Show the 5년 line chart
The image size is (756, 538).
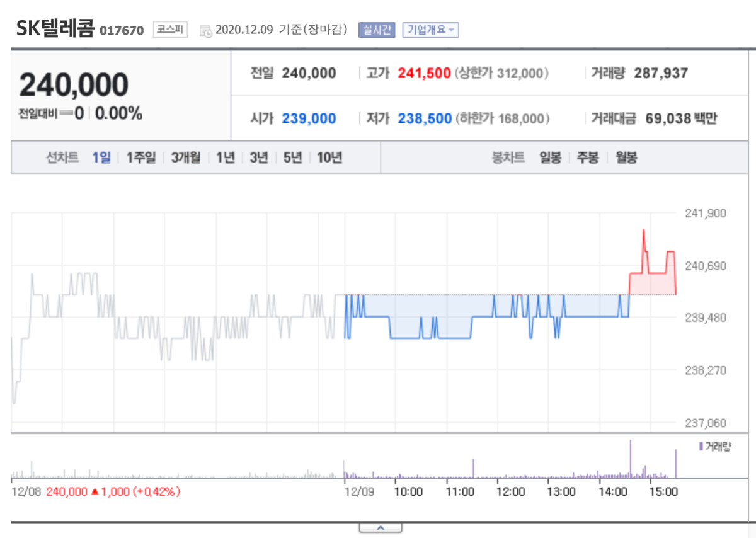292,157
